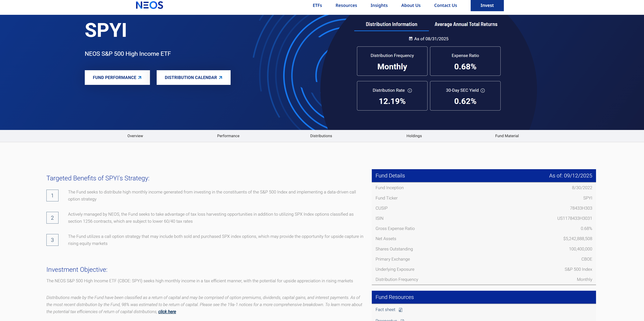
Task: Click the numbered box 2 benefit icon
Action: 52,218
